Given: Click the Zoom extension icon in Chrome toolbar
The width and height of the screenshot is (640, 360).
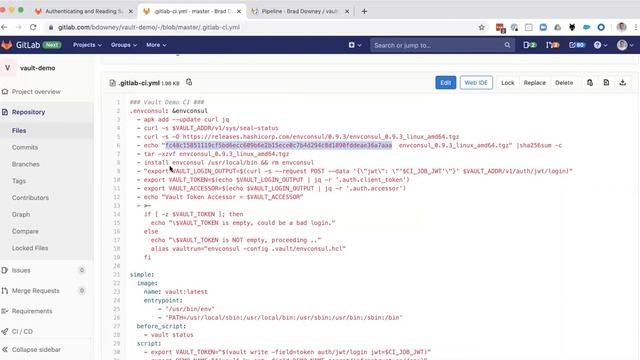Looking at the screenshot, I should point(543,27).
